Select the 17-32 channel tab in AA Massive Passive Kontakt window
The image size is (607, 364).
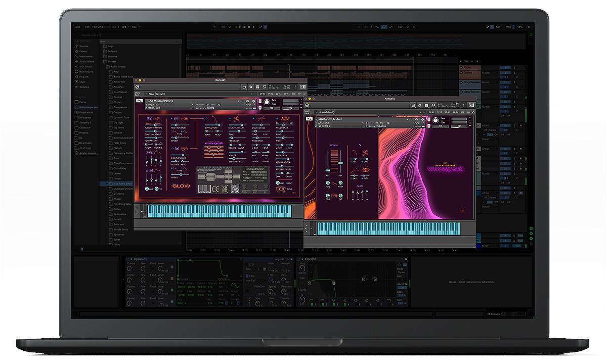[270, 94]
